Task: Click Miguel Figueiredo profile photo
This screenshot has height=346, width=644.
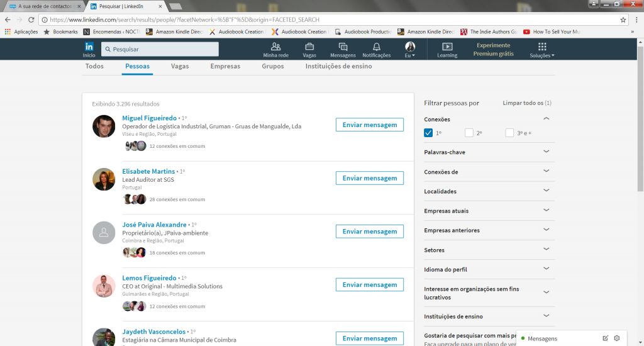Action: coord(104,126)
